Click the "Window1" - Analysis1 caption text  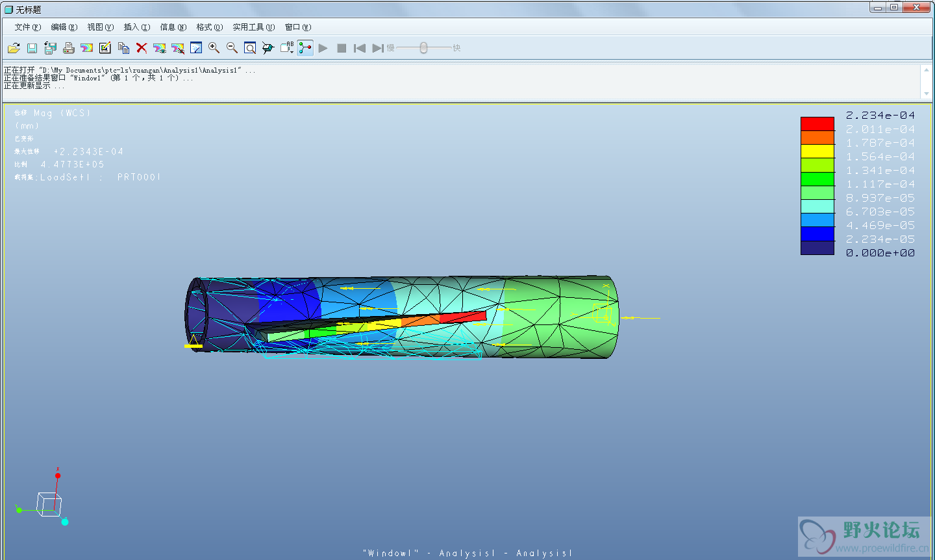tap(467, 553)
